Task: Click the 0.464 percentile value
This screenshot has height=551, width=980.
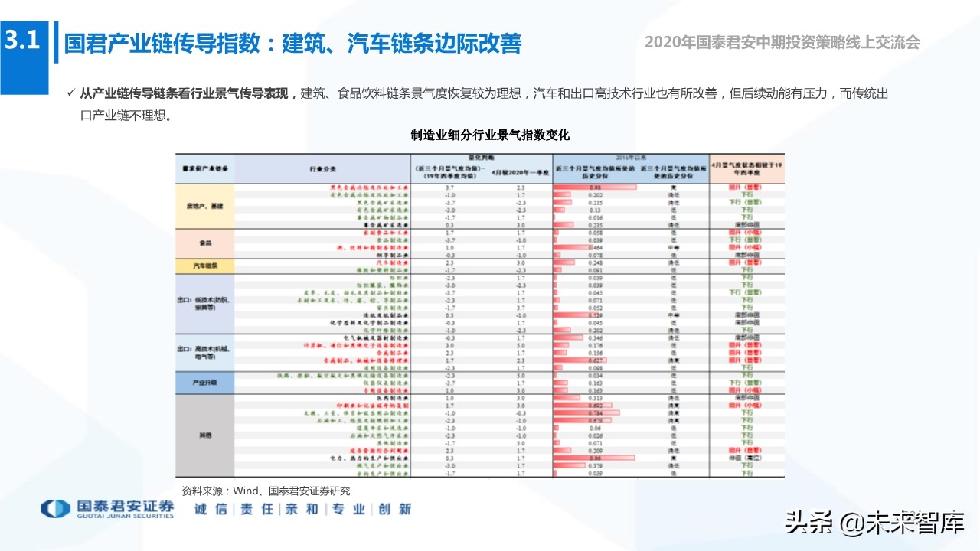Action: [x=596, y=247]
